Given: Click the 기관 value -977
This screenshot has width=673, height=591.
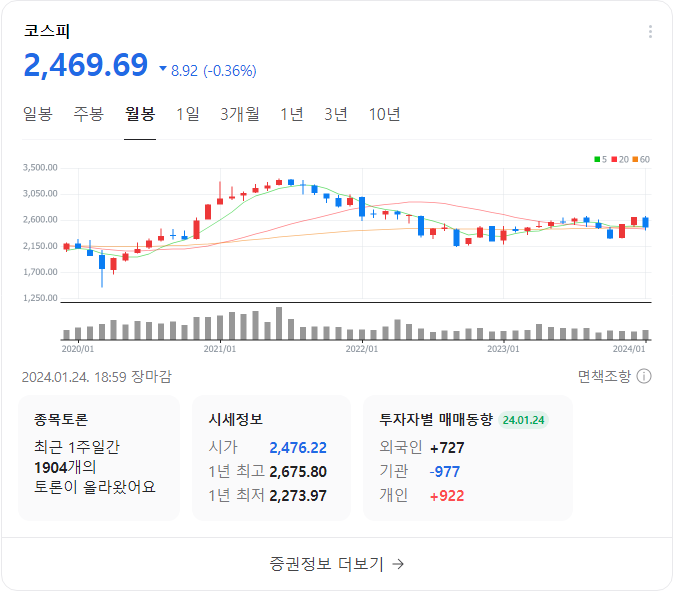Looking at the screenshot, I should click(x=445, y=472).
